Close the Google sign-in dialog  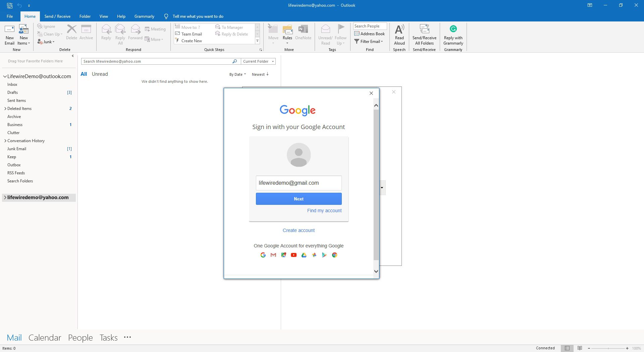click(371, 93)
